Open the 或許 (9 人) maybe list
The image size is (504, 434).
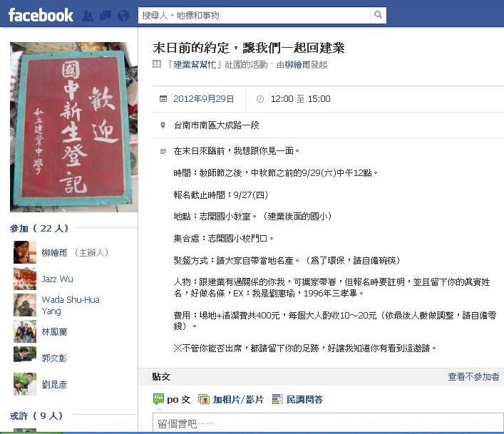point(36,415)
